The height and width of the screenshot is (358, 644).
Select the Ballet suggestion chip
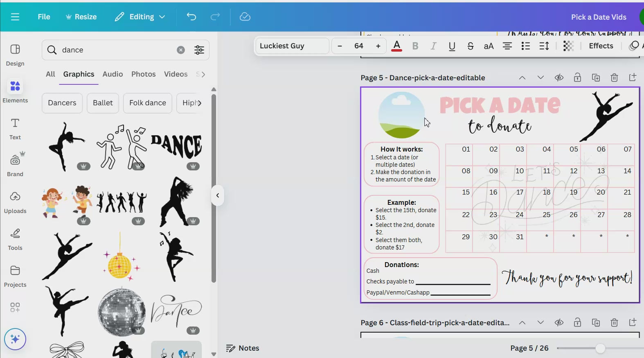pos(103,103)
